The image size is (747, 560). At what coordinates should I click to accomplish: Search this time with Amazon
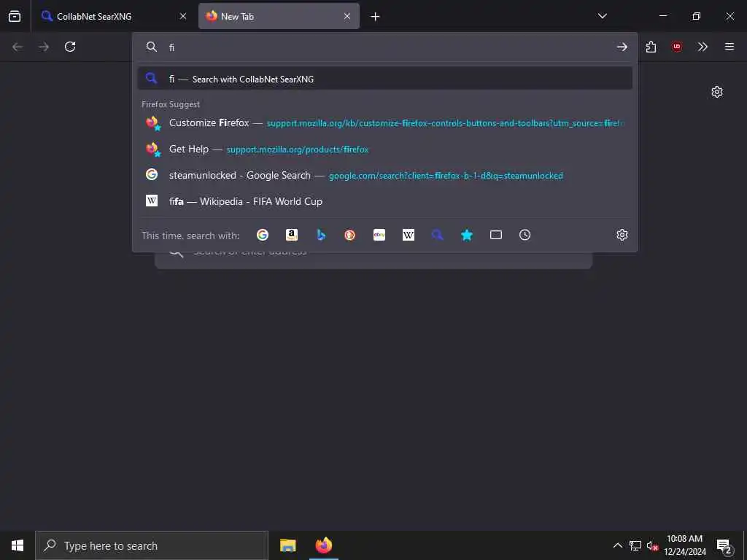pyautogui.click(x=292, y=235)
